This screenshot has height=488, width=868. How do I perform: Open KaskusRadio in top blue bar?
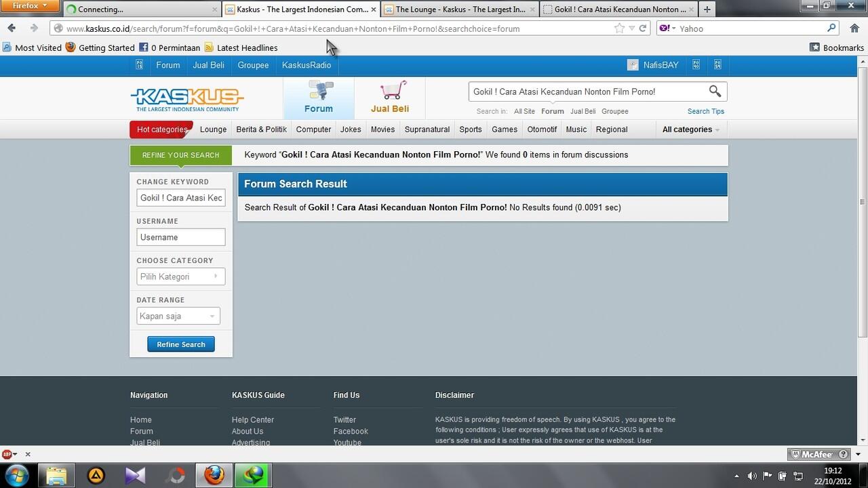pyautogui.click(x=307, y=65)
